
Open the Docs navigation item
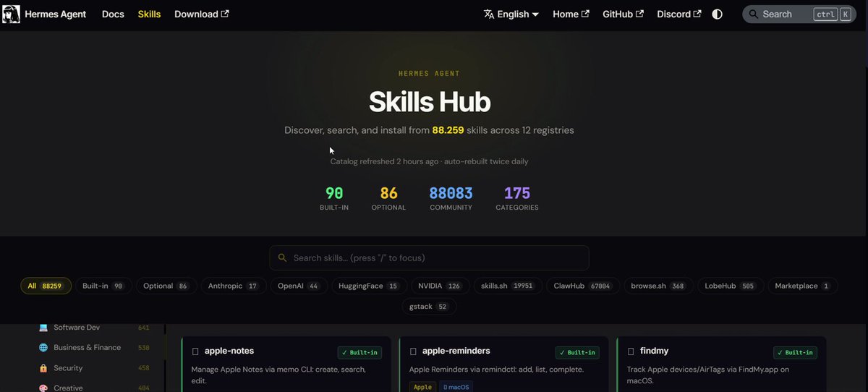point(113,14)
